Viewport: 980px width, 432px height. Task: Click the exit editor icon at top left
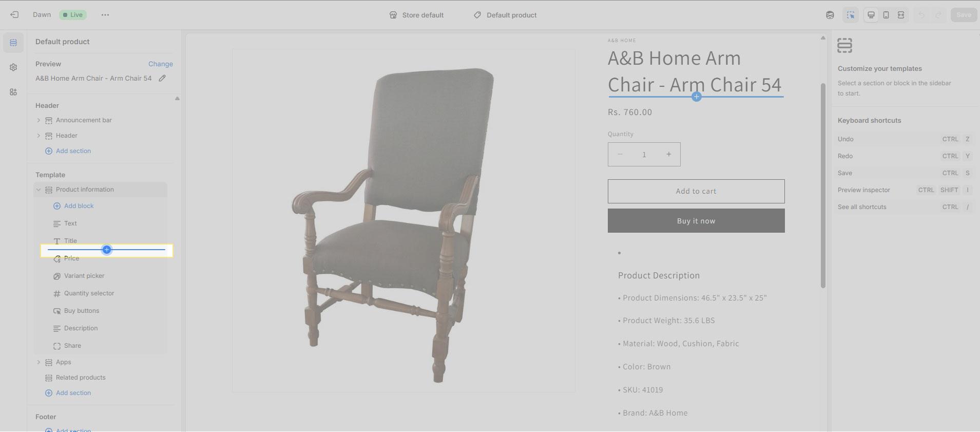coord(14,15)
